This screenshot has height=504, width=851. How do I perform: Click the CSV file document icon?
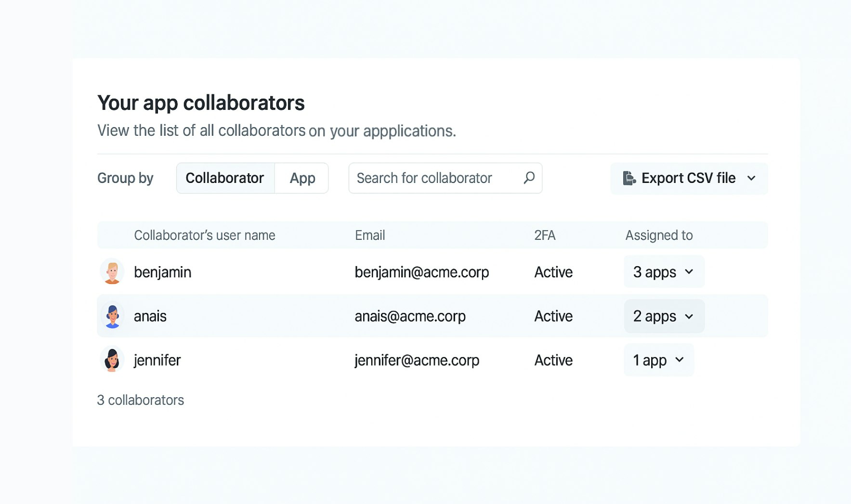point(628,178)
